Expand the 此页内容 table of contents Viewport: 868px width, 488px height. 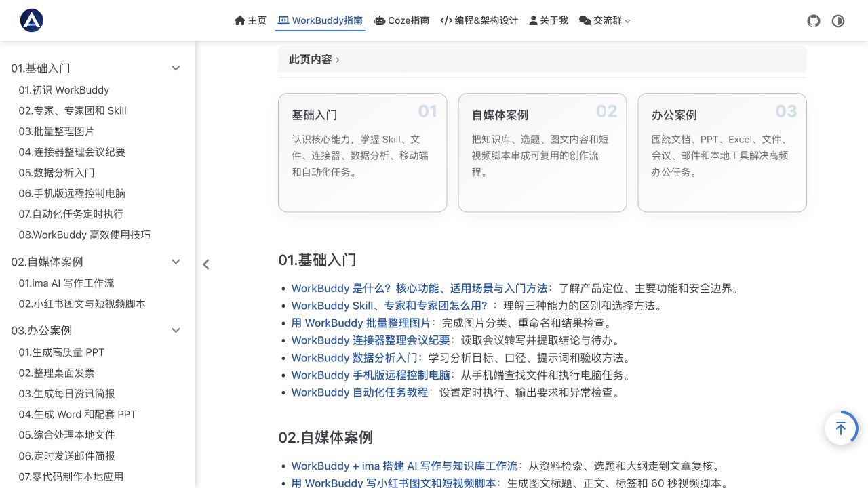pyautogui.click(x=542, y=60)
